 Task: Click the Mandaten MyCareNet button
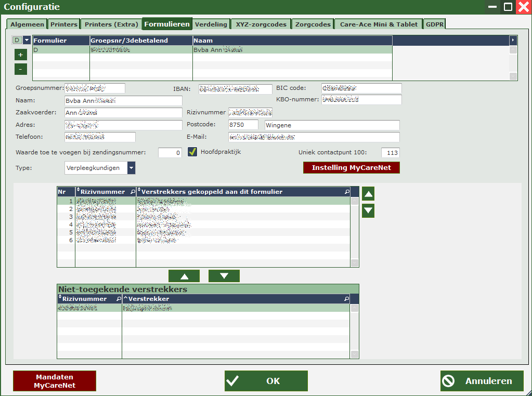click(x=55, y=381)
